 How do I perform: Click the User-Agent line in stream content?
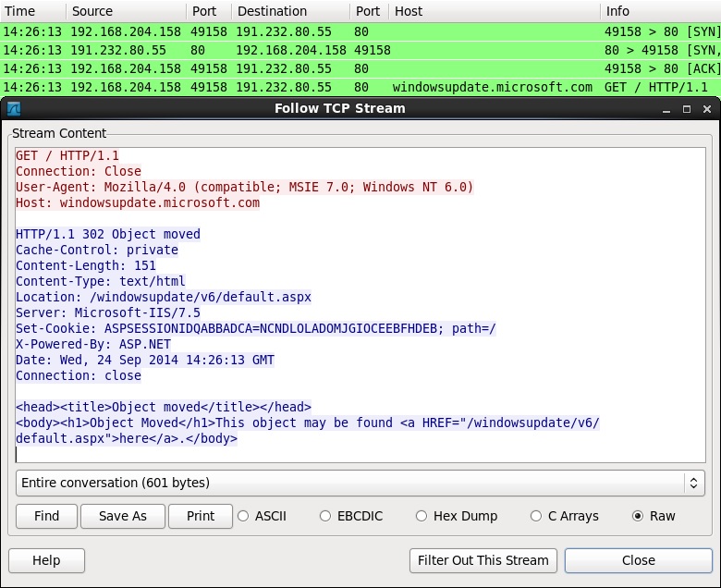coord(244,187)
